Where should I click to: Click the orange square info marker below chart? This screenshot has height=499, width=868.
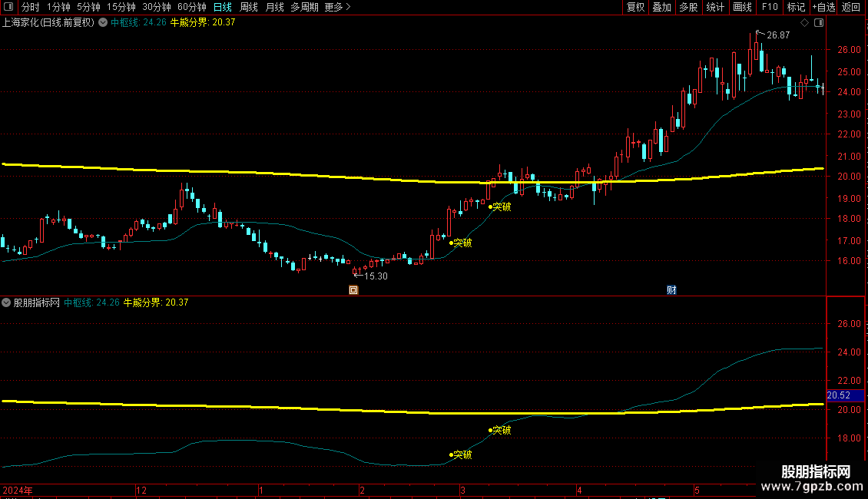pyautogui.click(x=353, y=290)
